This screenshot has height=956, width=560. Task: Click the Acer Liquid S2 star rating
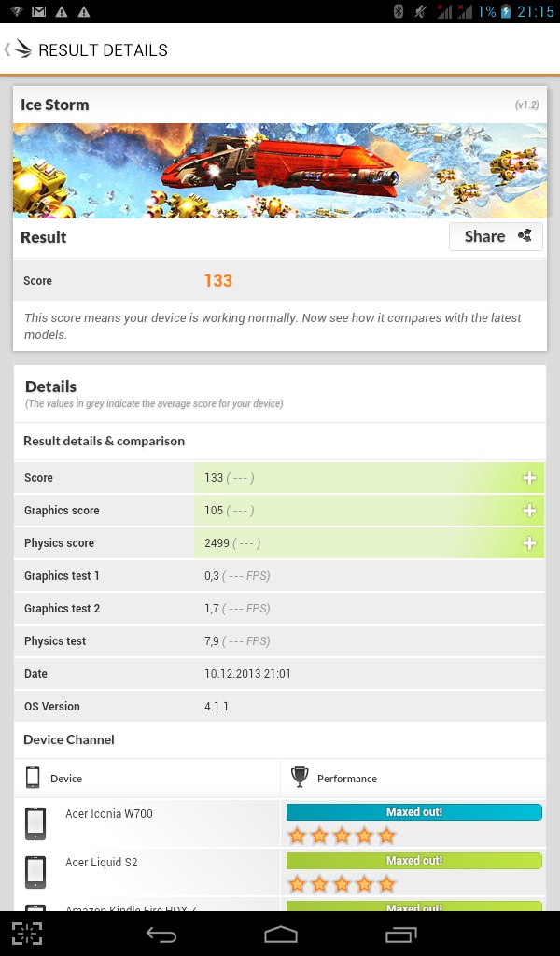pos(342,883)
